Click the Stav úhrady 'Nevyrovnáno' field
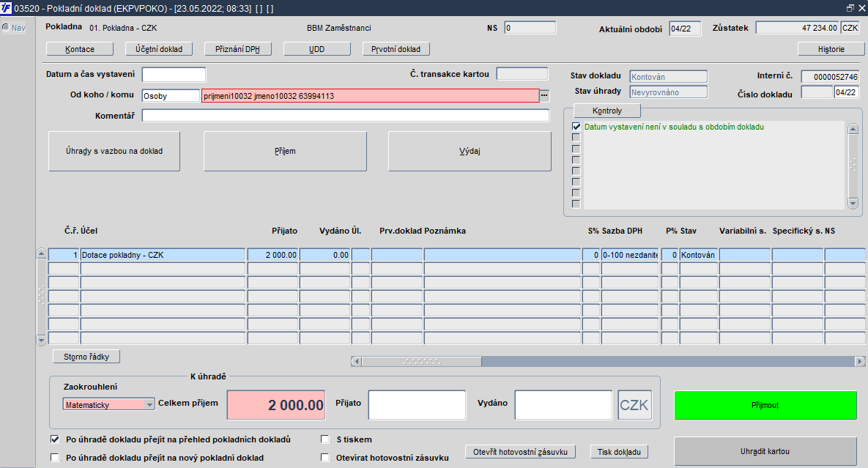Image resolution: width=868 pixels, height=468 pixels. (668, 92)
